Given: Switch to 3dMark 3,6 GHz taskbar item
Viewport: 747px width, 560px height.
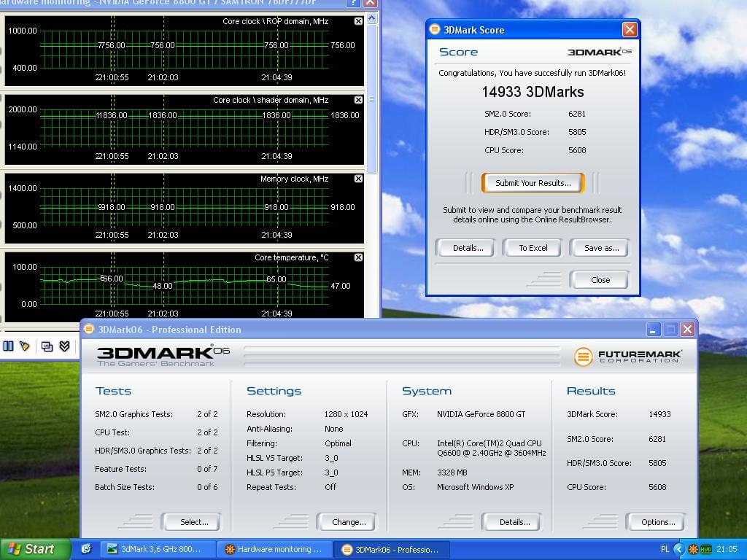Looking at the screenshot, I should pos(158,549).
